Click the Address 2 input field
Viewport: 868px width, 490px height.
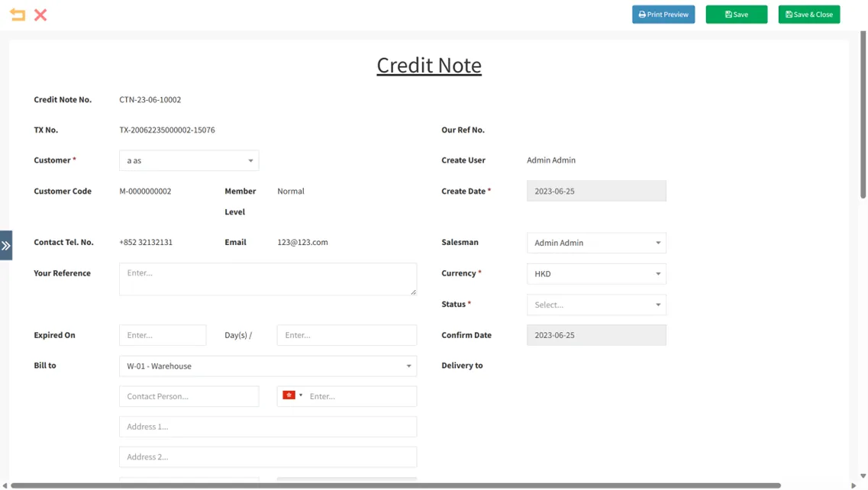267,457
